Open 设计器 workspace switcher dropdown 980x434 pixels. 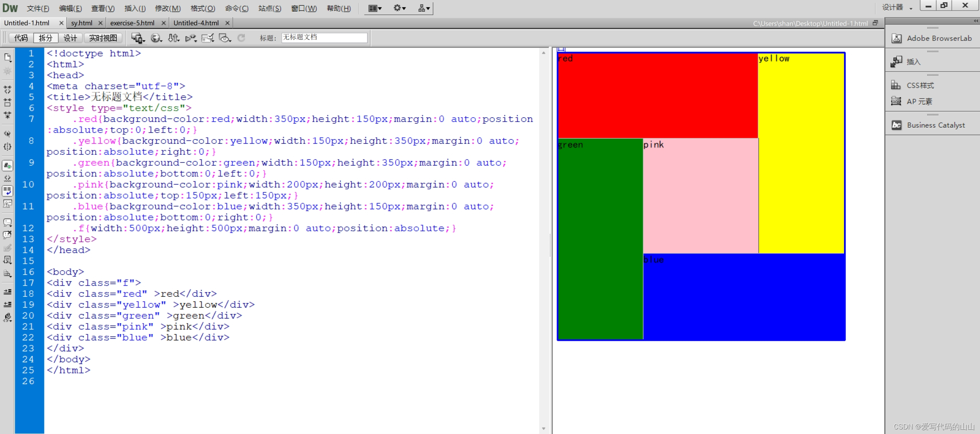pos(897,7)
